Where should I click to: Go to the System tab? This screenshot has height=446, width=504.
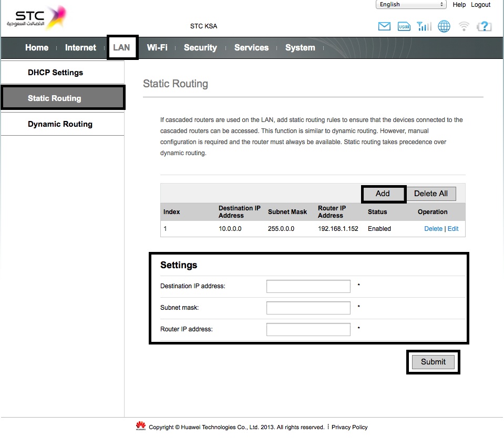300,47
